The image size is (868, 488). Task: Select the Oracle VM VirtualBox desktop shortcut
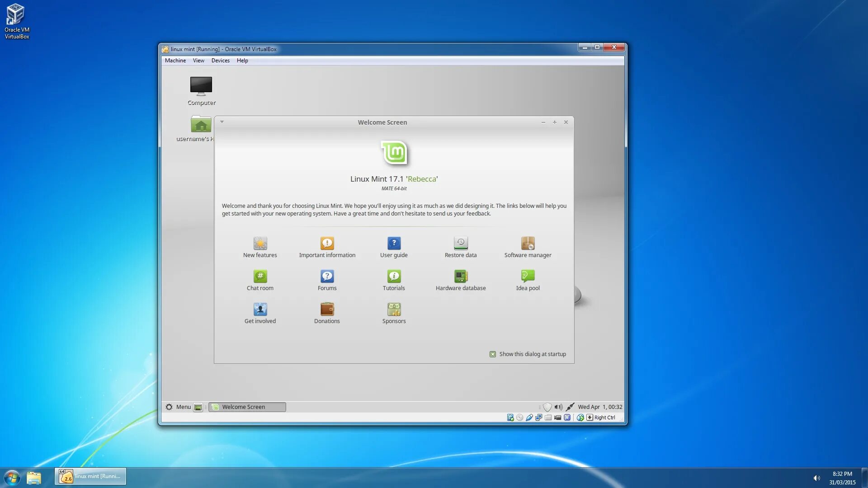point(17,21)
